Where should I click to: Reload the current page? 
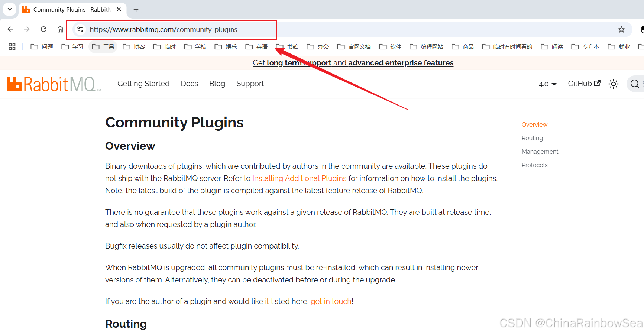pyautogui.click(x=43, y=29)
